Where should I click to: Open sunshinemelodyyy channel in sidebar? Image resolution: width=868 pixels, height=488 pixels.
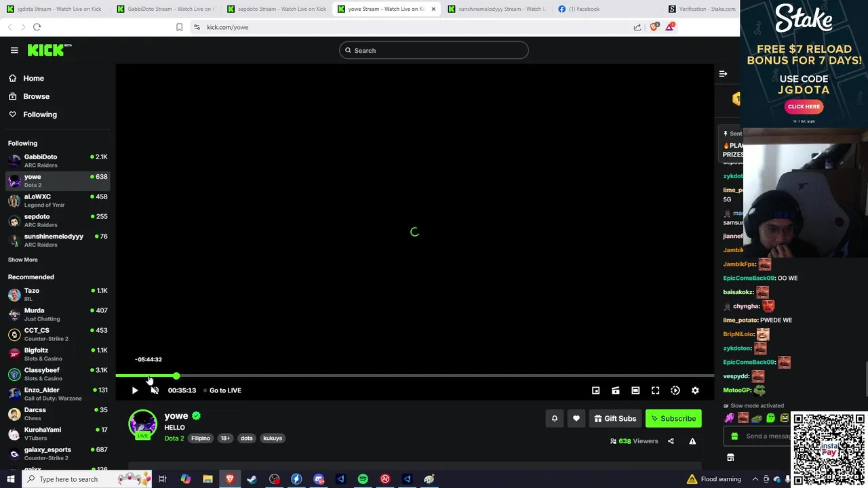click(x=58, y=240)
